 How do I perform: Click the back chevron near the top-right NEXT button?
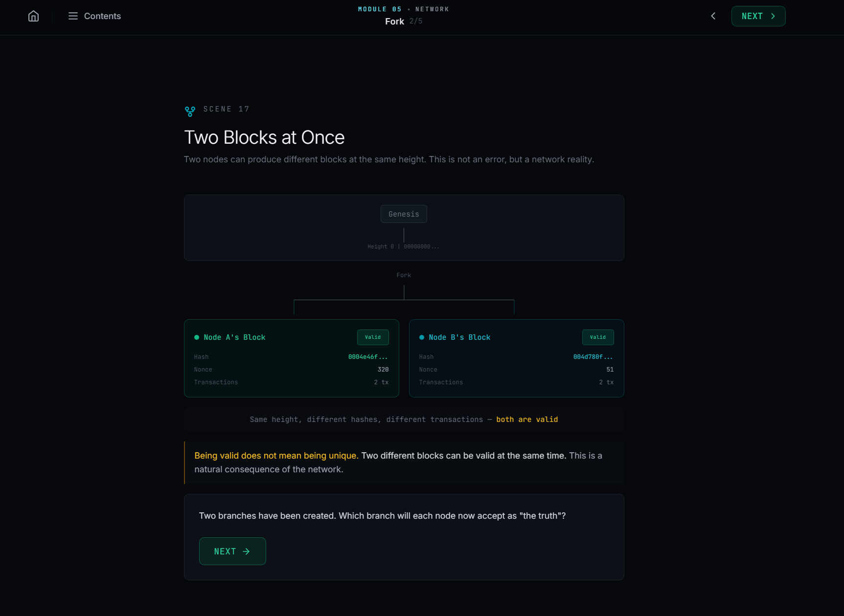pos(713,16)
